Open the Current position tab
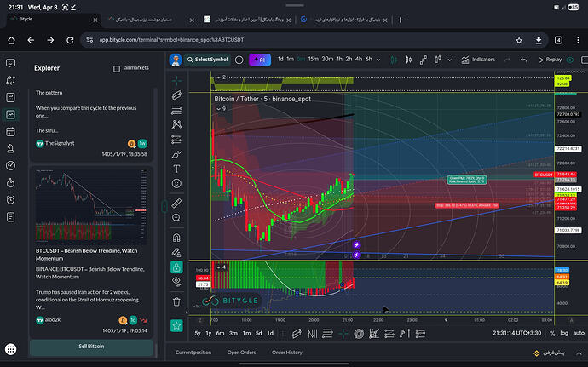The height and width of the screenshot is (367, 588). [193, 353]
